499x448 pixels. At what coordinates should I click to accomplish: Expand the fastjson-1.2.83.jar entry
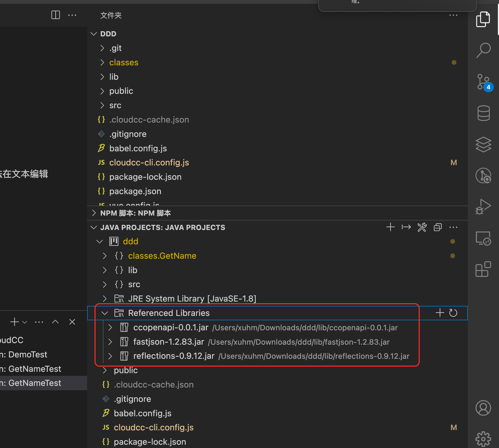[x=110, y=342]
